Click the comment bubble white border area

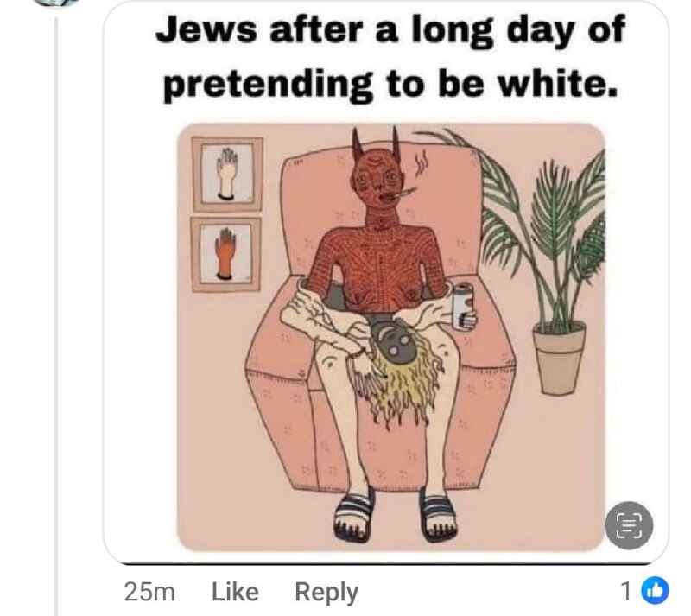coord(132,308)
